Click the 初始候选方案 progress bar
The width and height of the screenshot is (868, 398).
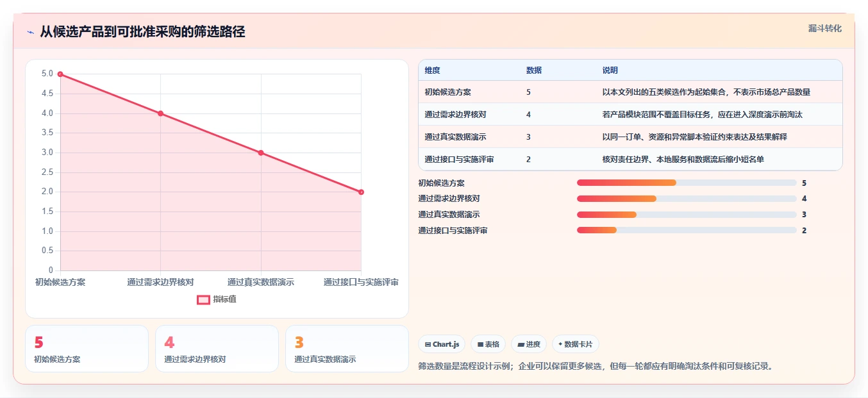[x=687, y=183]
